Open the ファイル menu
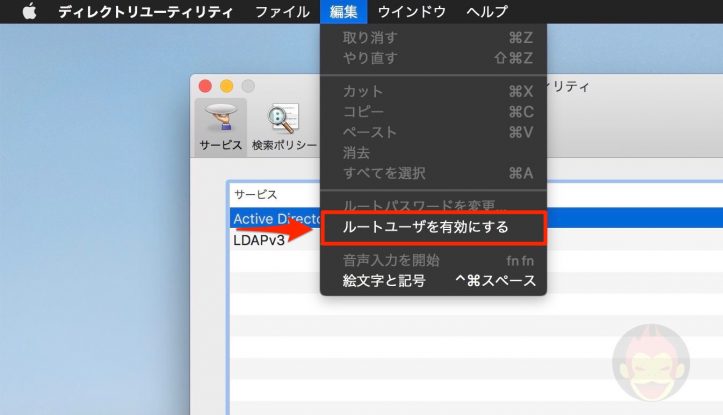 (282, 12)
